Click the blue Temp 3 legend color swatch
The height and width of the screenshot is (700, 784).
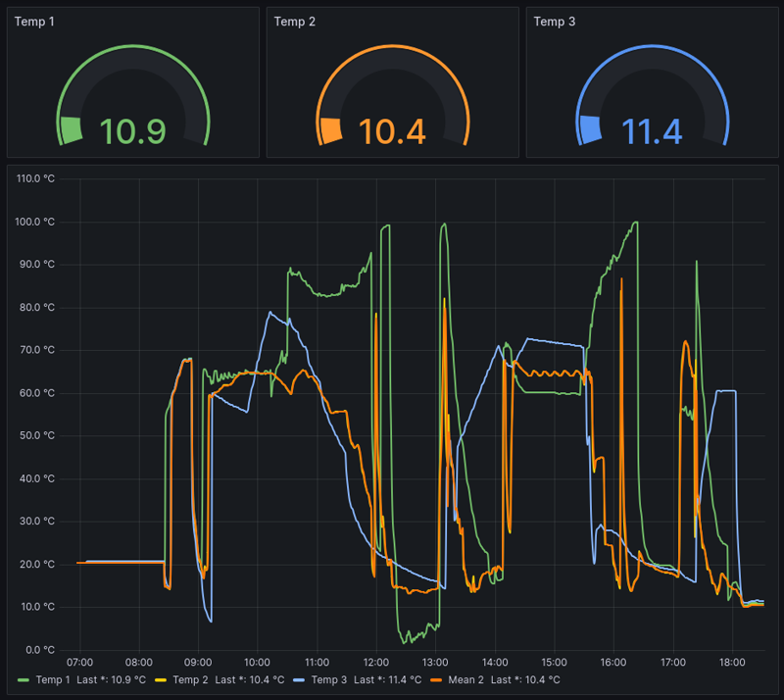click(300, 679)
